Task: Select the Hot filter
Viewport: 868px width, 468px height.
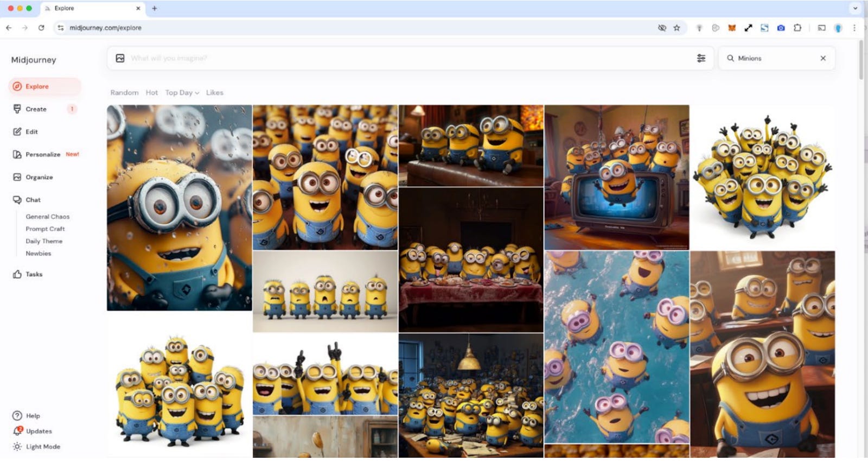Action: (x=152, y=93)
